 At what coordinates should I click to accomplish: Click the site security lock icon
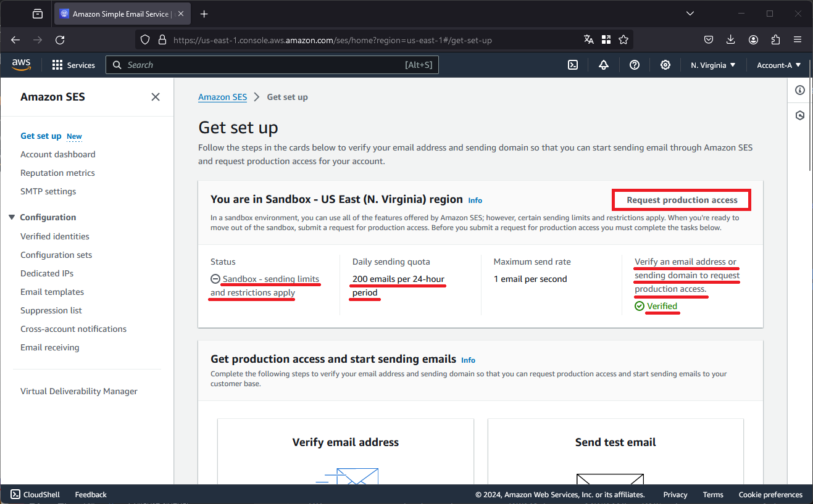[x=162, y=39]
